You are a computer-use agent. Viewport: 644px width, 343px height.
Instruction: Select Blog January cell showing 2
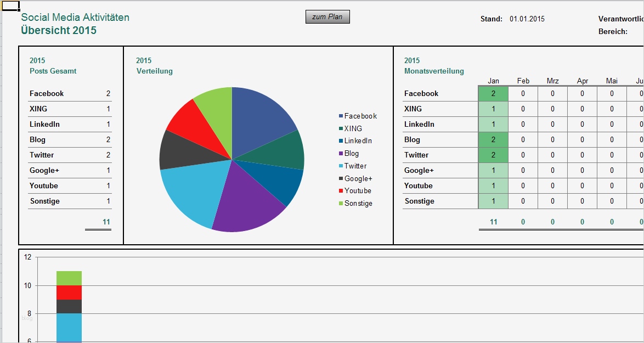click(x=493, y=139)
